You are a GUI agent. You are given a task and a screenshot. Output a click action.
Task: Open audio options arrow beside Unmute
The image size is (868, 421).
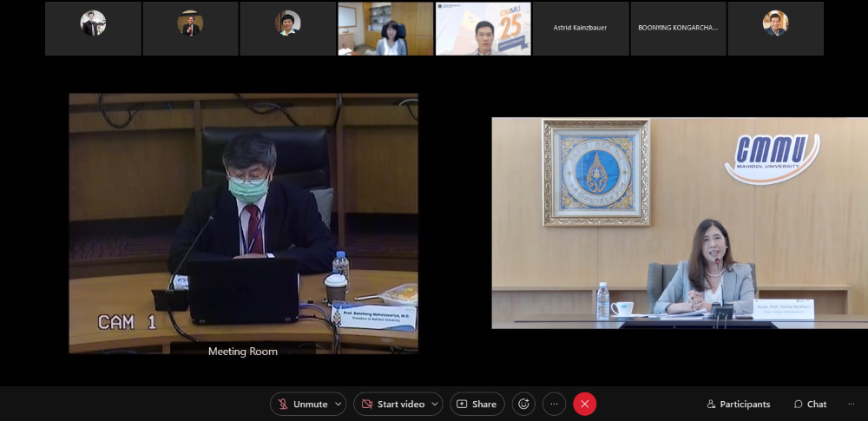[338, 405]
